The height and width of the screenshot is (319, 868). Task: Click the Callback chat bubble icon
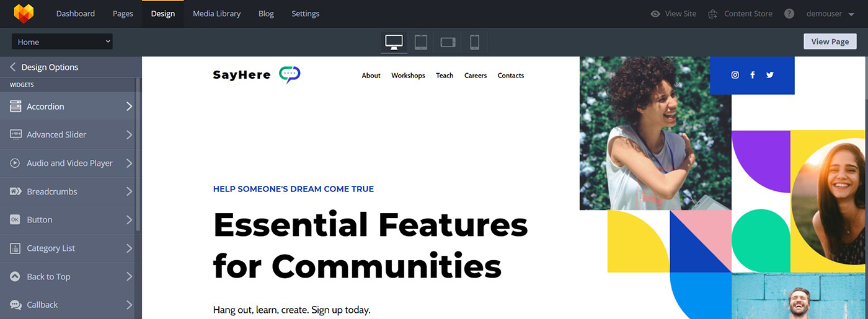click(15, 305)
